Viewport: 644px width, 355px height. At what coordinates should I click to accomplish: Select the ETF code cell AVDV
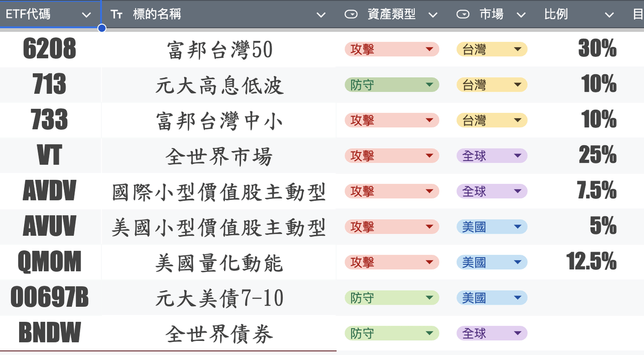[x=50, y=191]
